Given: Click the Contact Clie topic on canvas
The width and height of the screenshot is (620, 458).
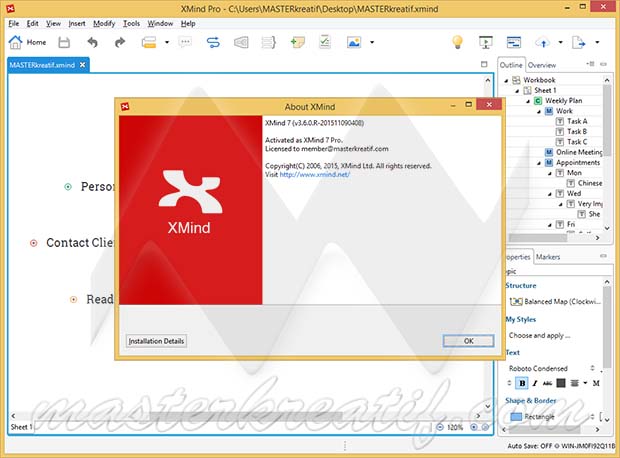Looking at the screenshot, I should 80,243.
